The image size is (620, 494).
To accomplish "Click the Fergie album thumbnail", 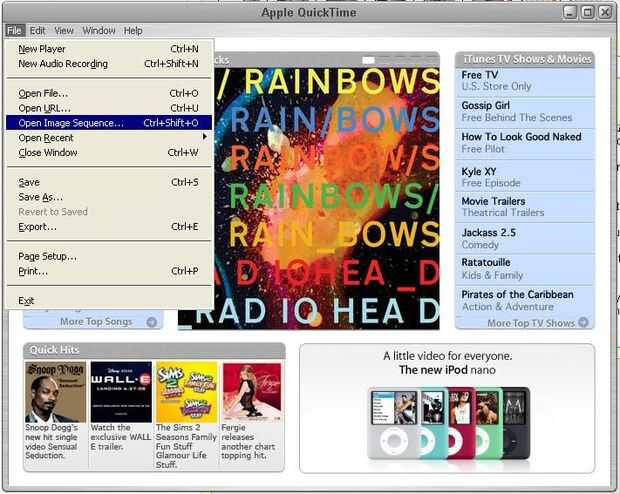I will [x=252, y=392].
